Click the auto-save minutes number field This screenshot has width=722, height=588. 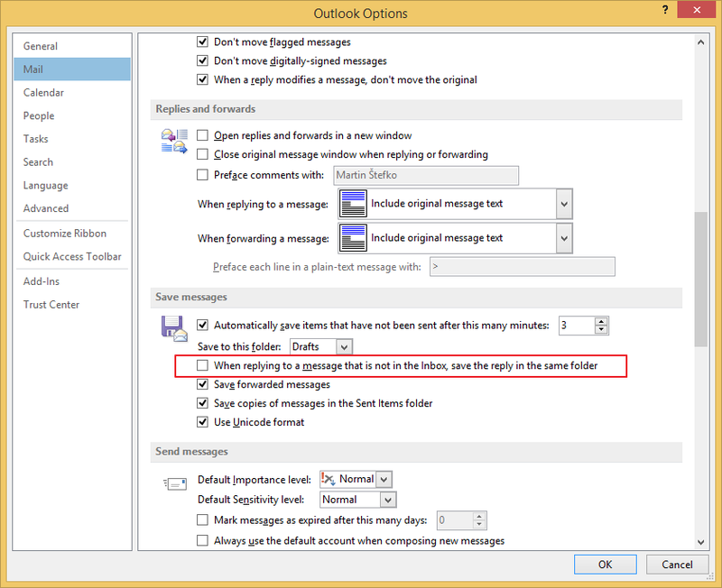[x=577, y=326]
